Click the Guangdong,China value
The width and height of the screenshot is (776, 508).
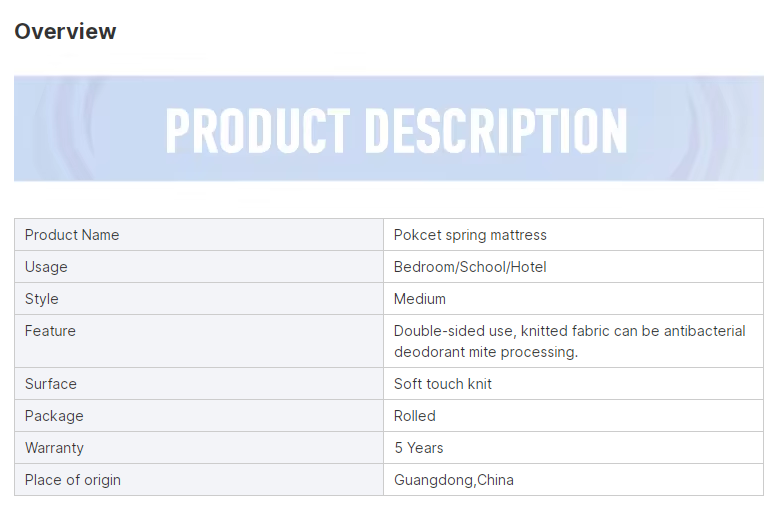[454, 480]
